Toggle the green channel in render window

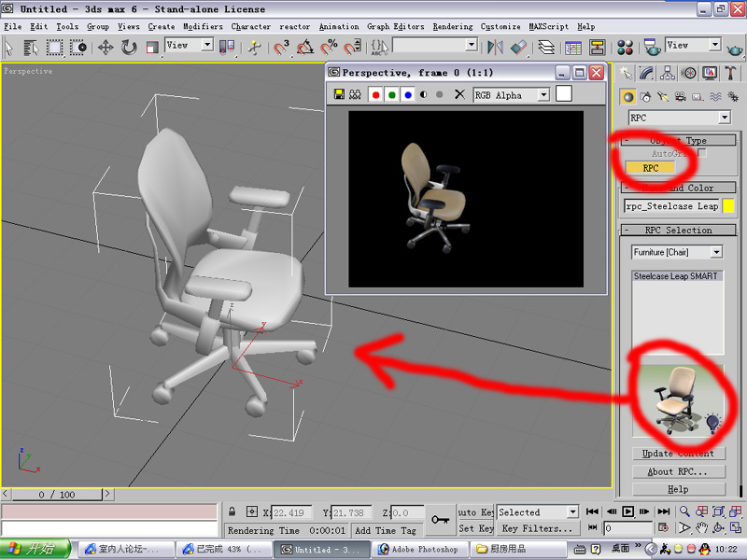(391, 95)
